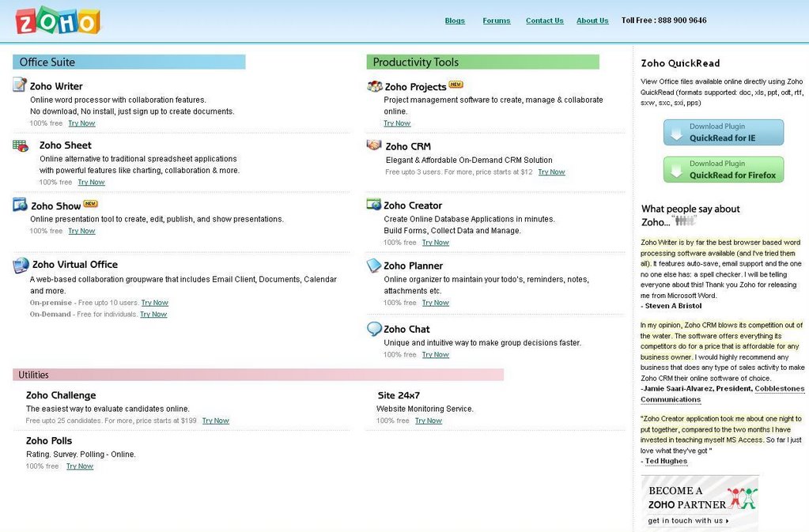
Task: Click the Zoho Projects people icon
Action: 375,86
